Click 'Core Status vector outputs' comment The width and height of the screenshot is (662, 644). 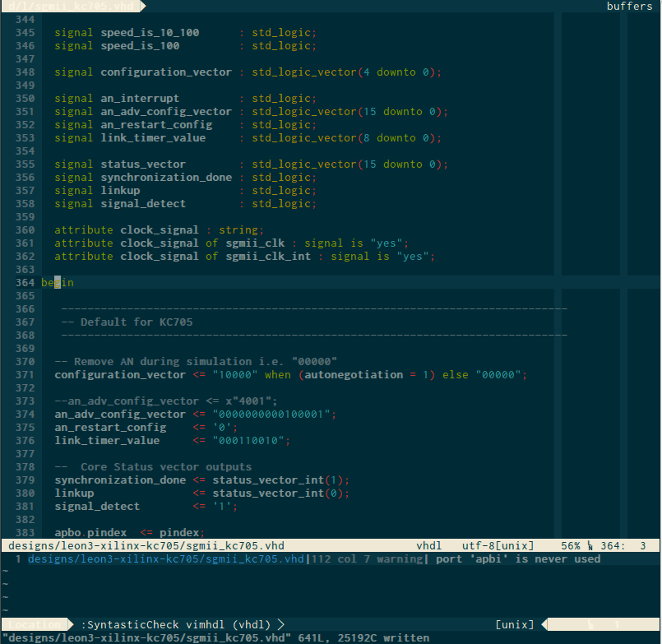[153, 466]
